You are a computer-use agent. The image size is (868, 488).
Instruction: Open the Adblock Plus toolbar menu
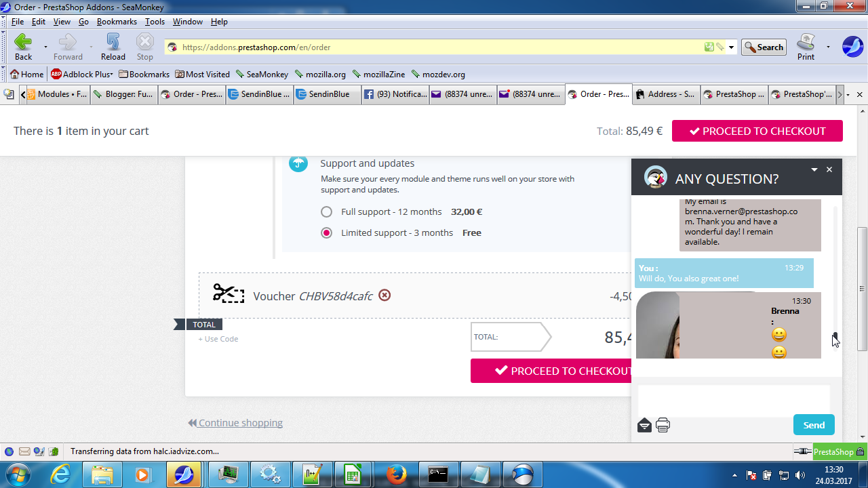pyautogui.click(x=81, y=75)
